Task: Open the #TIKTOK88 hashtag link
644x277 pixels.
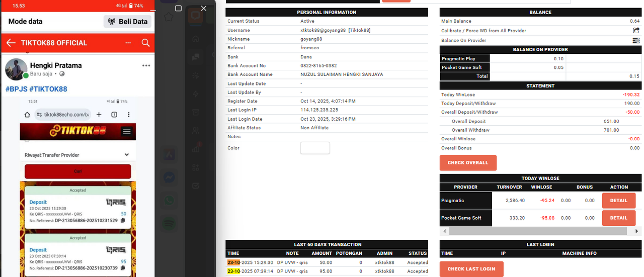Action: (x=48, y=89)
